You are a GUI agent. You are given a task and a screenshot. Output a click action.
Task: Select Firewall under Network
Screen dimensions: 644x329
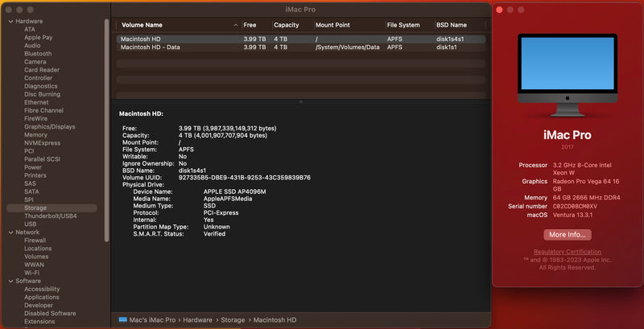tap(35, 241)
